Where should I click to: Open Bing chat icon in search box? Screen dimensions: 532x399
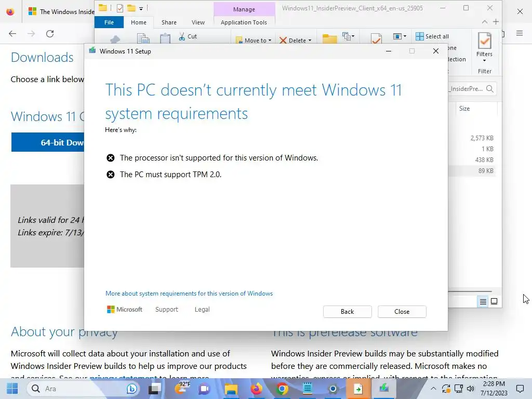click(131, 389)
